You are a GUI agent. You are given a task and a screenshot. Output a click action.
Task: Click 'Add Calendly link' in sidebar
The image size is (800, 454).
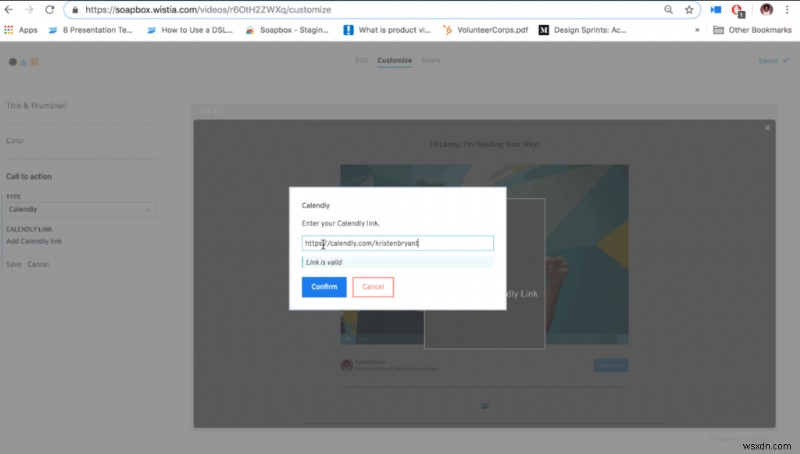click(x=34, y=241)
